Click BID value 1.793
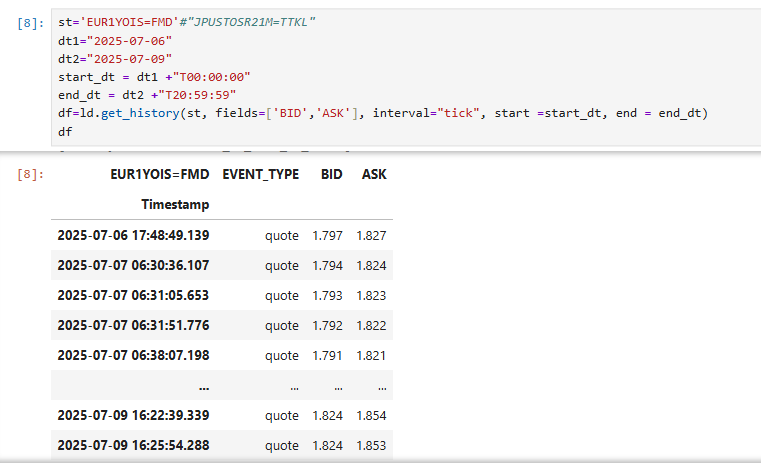The height and width of the screenshot is (465, 761). coord(327,296)
